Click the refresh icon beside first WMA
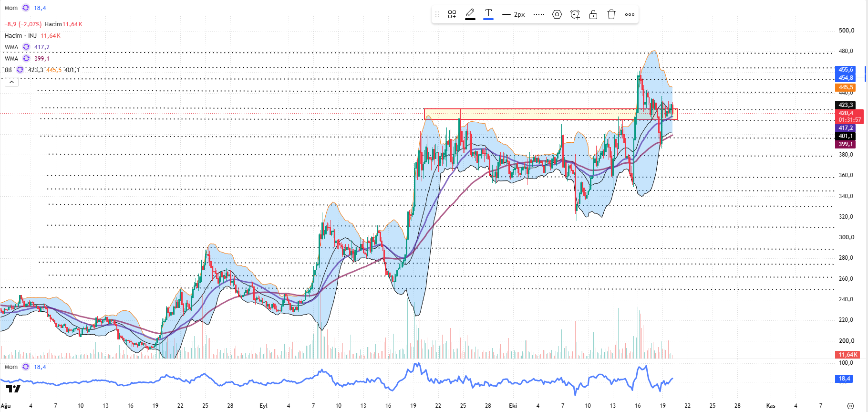 26,47
